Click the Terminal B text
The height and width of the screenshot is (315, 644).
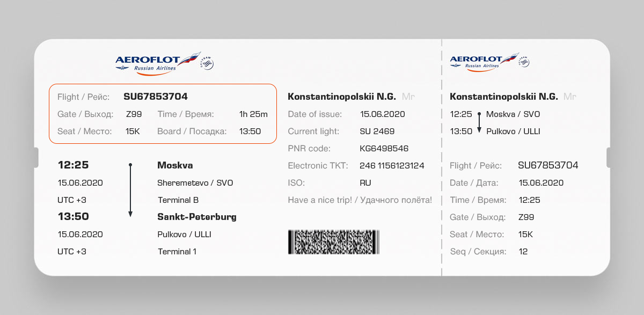tap(178, 200)
